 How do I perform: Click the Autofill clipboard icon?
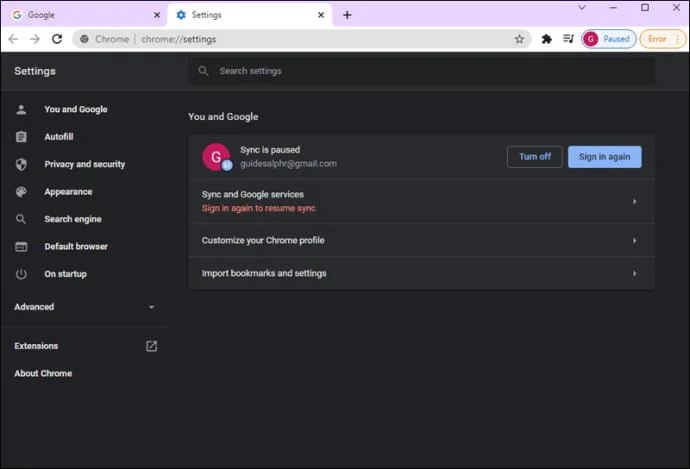click(x=21, y=137)
